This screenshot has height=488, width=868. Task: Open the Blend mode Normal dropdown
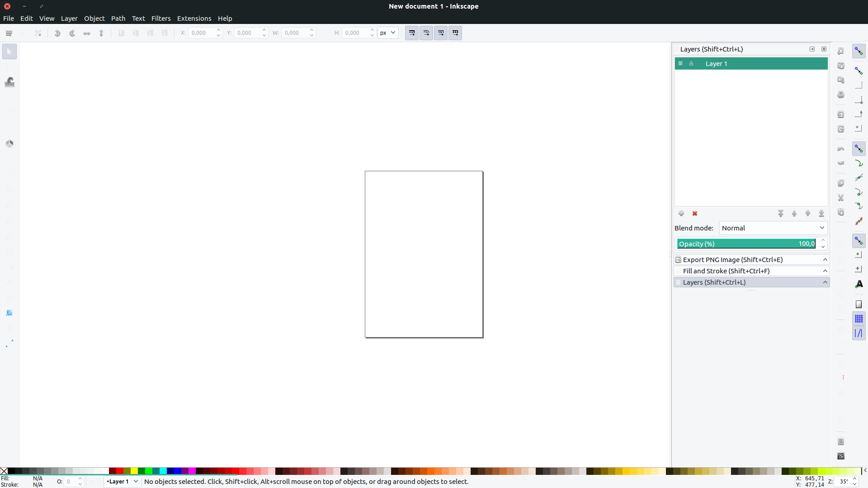point(773,228)
